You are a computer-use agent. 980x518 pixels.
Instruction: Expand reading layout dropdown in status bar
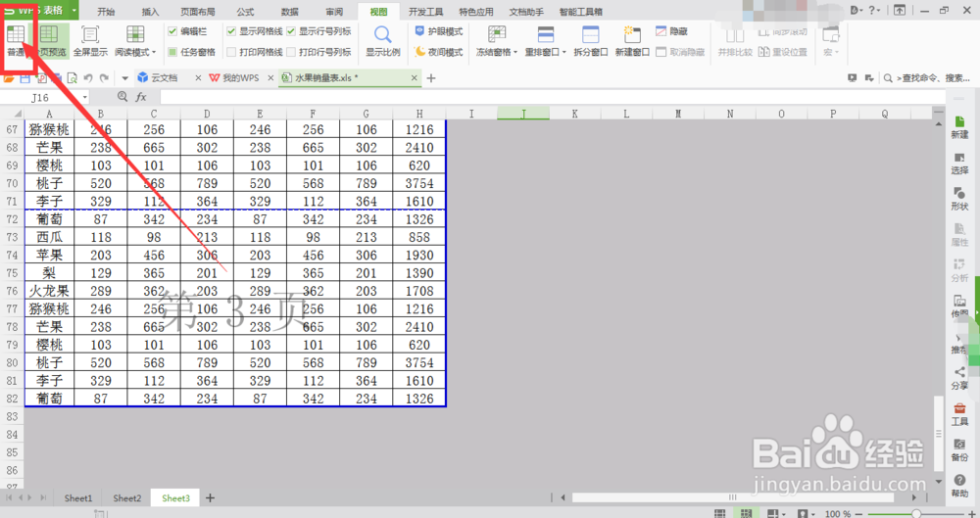(x=784, y=514)
